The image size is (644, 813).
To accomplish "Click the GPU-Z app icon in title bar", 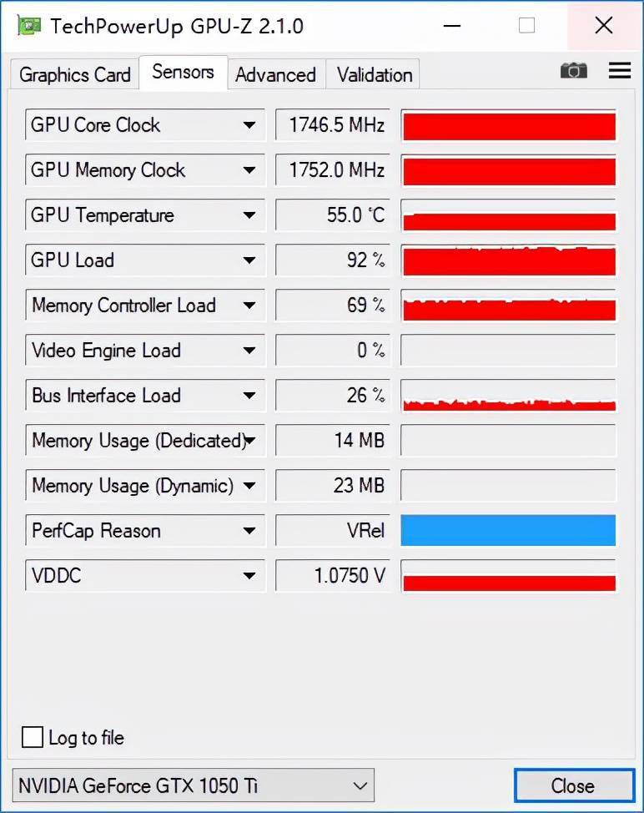I will (x=28, y=25).
